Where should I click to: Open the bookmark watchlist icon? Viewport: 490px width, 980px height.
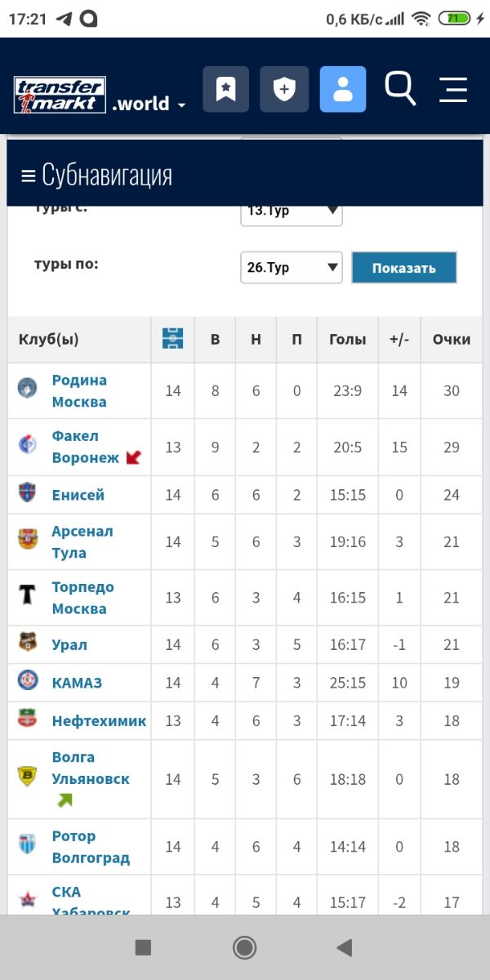tap(225, 89)
